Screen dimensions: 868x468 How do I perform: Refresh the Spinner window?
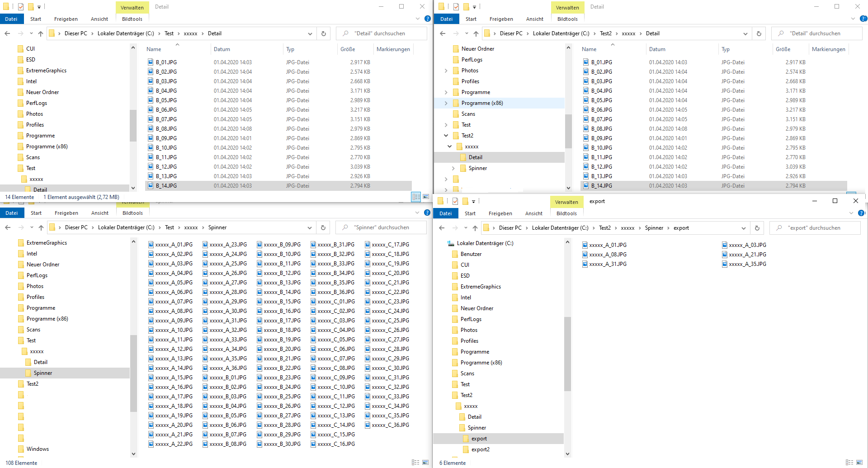[323, 227]
